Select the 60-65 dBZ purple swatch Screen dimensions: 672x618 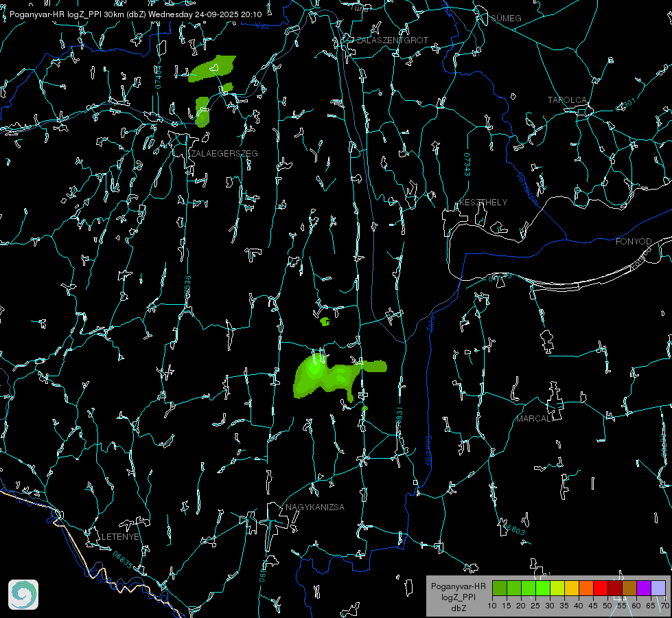(644, 588)
